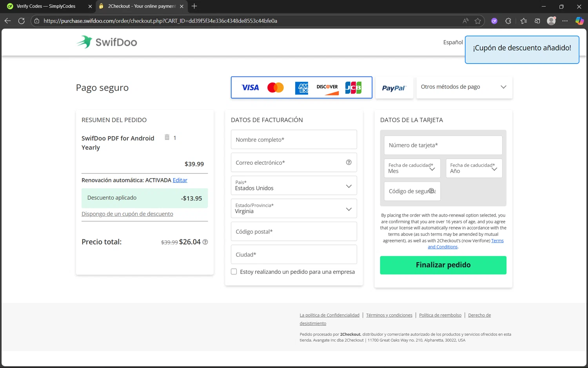Go back using browser back arrow

pyautogui.click(x=7, y=21)
